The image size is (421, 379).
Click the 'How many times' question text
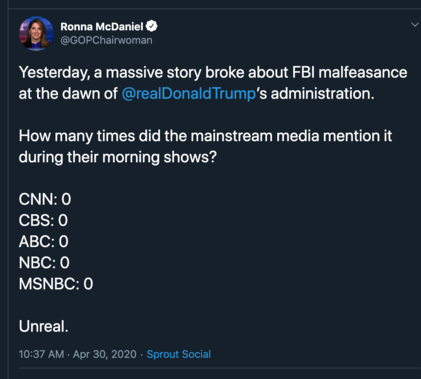coord(205,146)
